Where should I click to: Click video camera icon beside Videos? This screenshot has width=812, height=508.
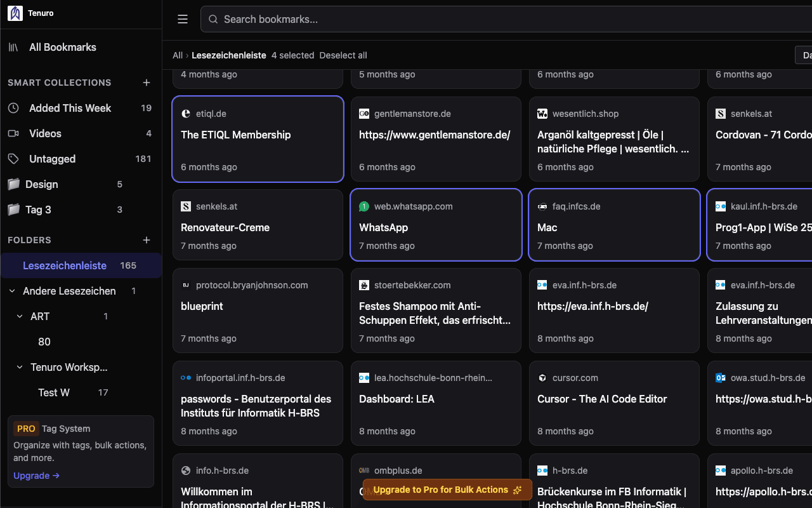tap(13, 133)
